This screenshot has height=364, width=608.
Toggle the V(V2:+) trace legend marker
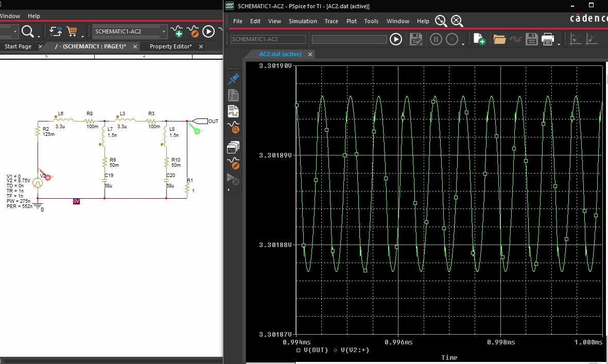coord(336,350)
